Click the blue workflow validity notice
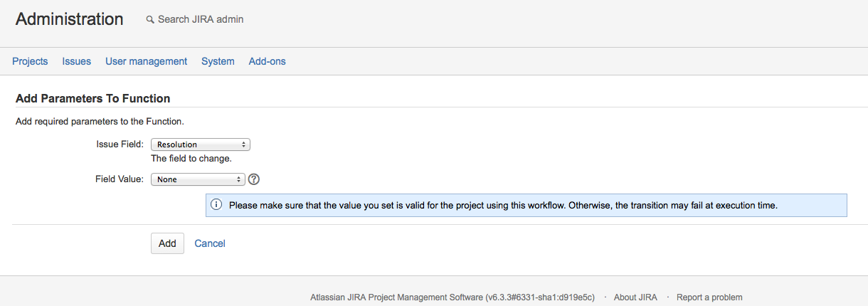 point(526,205)
